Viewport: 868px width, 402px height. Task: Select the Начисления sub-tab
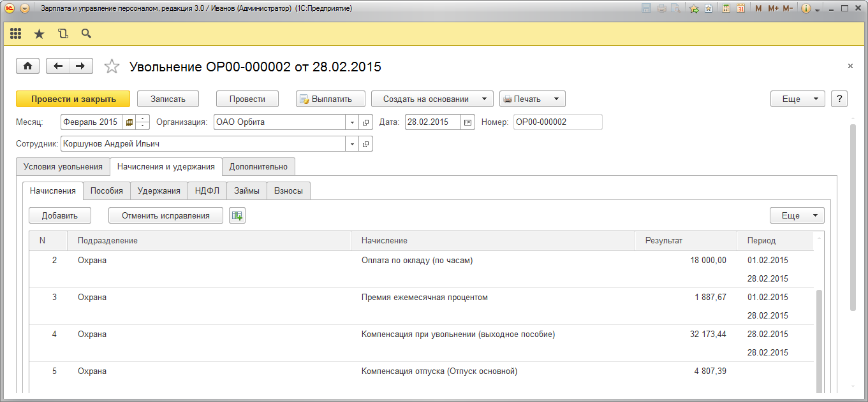[x=53, y=190]
